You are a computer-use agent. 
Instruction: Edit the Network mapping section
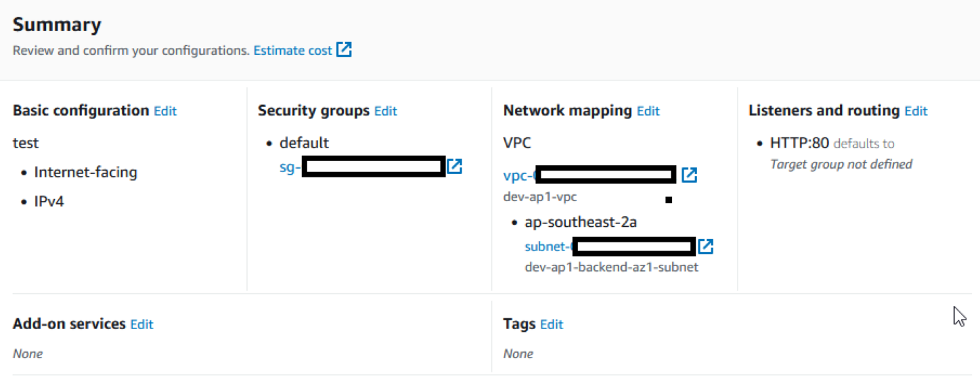[x=648, y=111]
